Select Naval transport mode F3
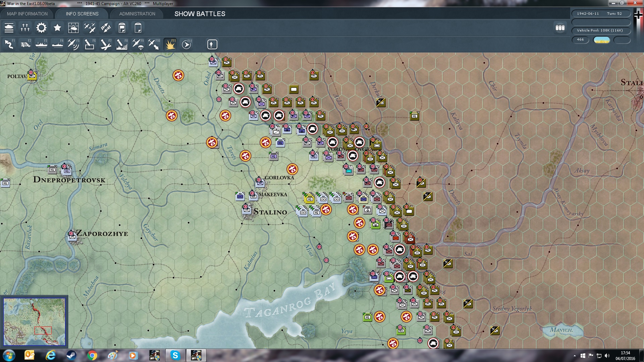 tap(41, 44)
